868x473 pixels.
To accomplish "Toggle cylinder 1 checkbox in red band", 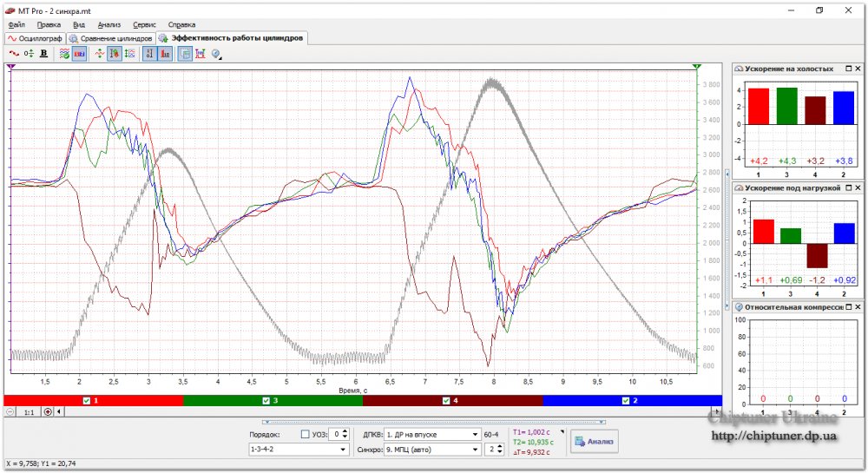I will [x=86, y=400].
